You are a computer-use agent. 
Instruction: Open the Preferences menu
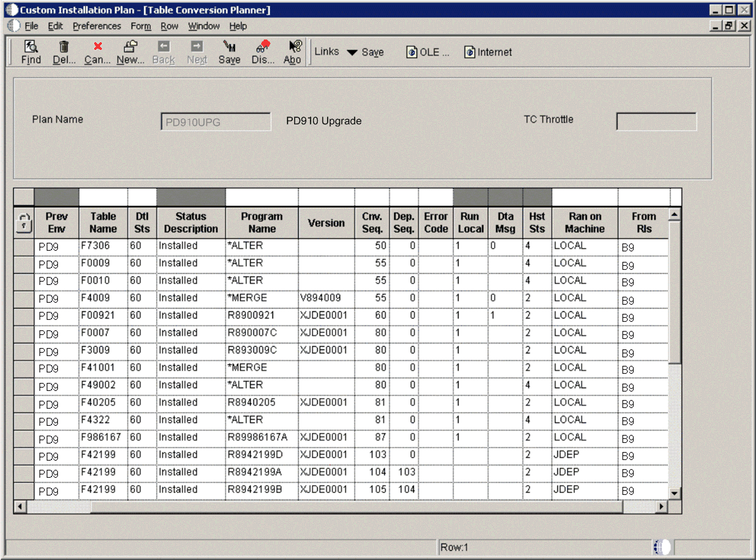97,26
